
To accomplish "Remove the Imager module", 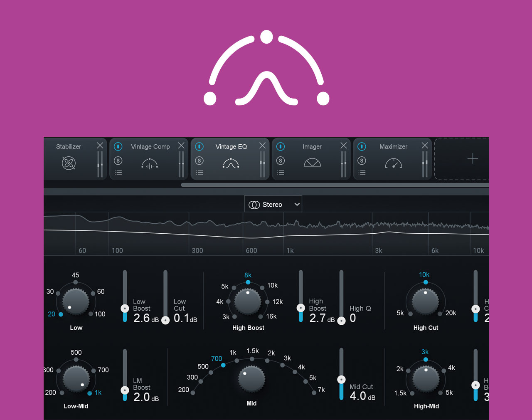I will tap(343, 146).
